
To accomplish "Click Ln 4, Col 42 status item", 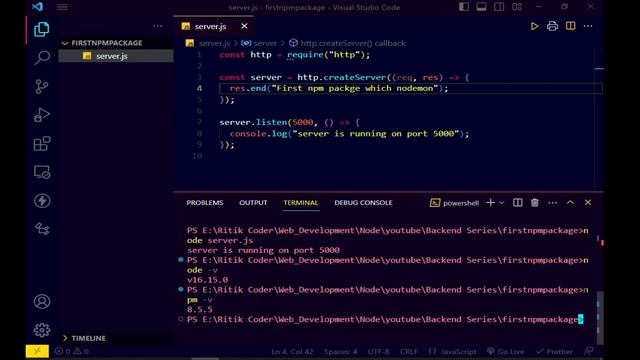I will click(x=292, y=351).
